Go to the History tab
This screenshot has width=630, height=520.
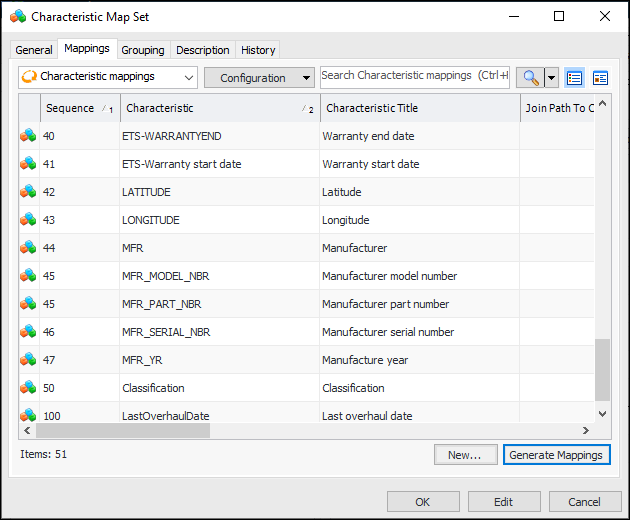[258, 50]
